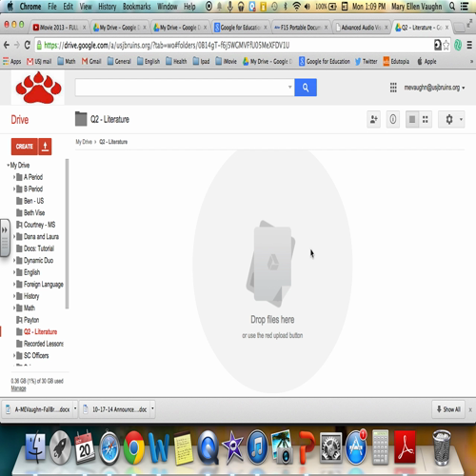Click the Chrome back arrow
476x476 pixels.
[x=7, y=45]
